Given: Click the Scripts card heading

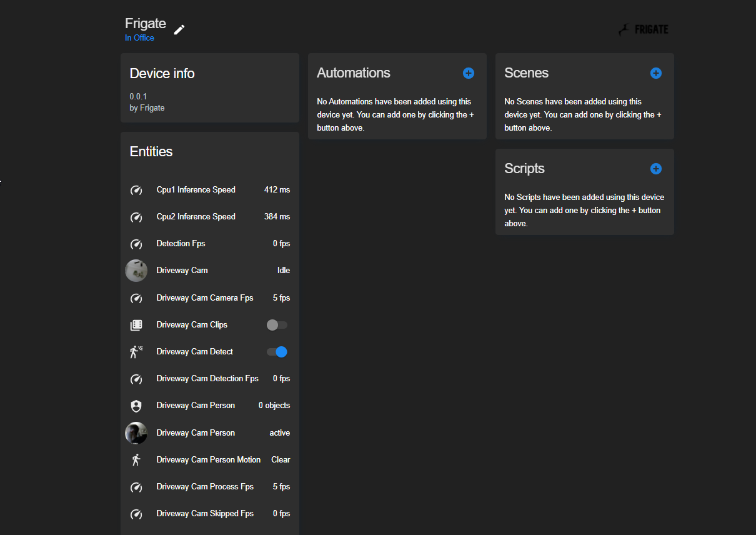Looking at the screenshot, I should click(x=524, y=169).
